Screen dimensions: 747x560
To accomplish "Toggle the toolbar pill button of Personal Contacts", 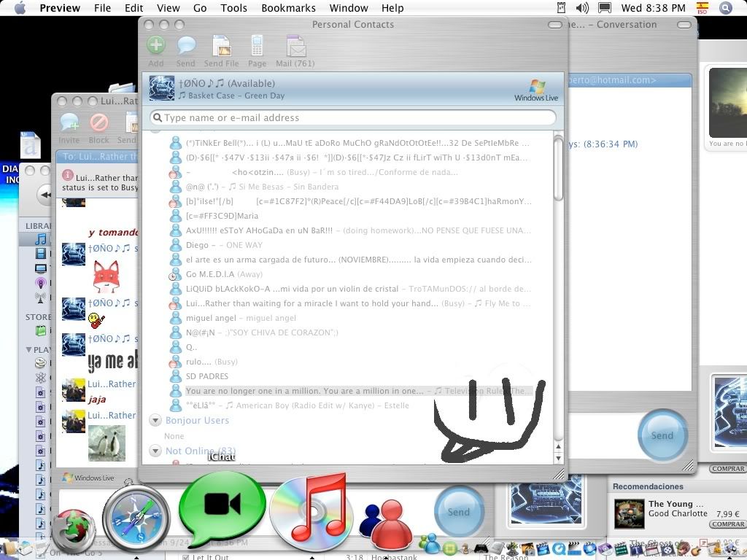I will [555, 25].
